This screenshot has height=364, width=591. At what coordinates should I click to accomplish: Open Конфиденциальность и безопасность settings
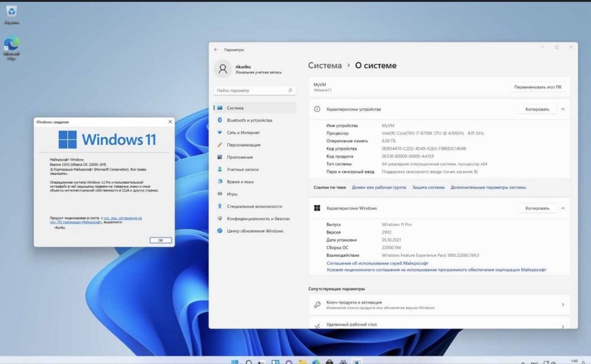255,219
